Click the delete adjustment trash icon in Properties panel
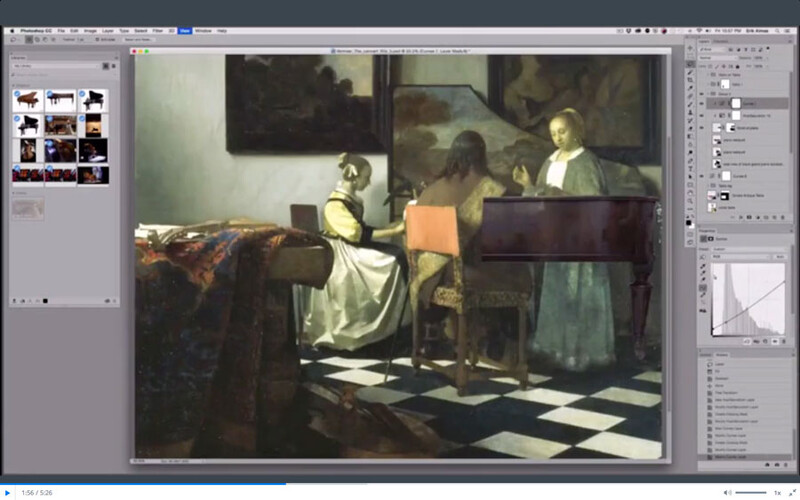Viewport: 800px width, 500px height. (784, 341)
